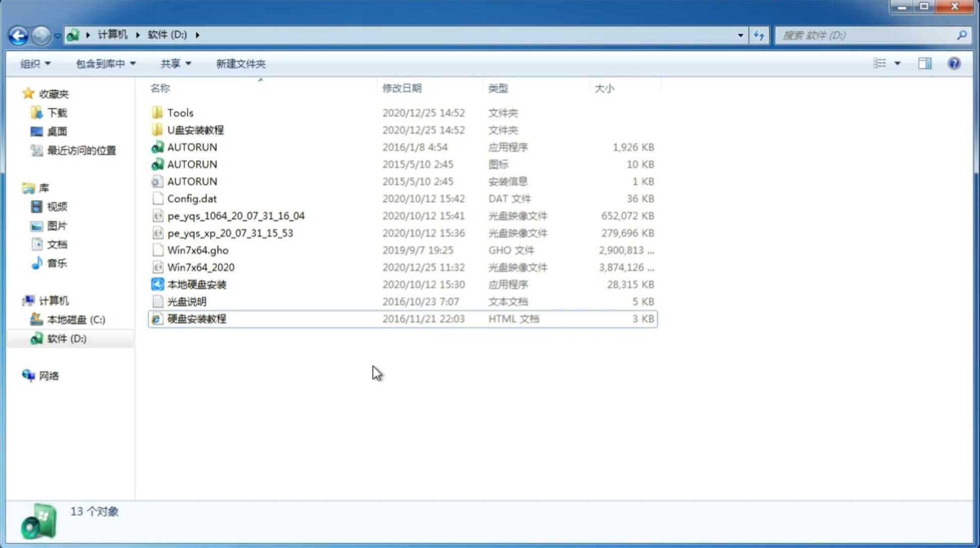Select Config.dat file in list
The width and height of the screenshot is (980, 548).
pyautogui.click(x=190, y=198)
